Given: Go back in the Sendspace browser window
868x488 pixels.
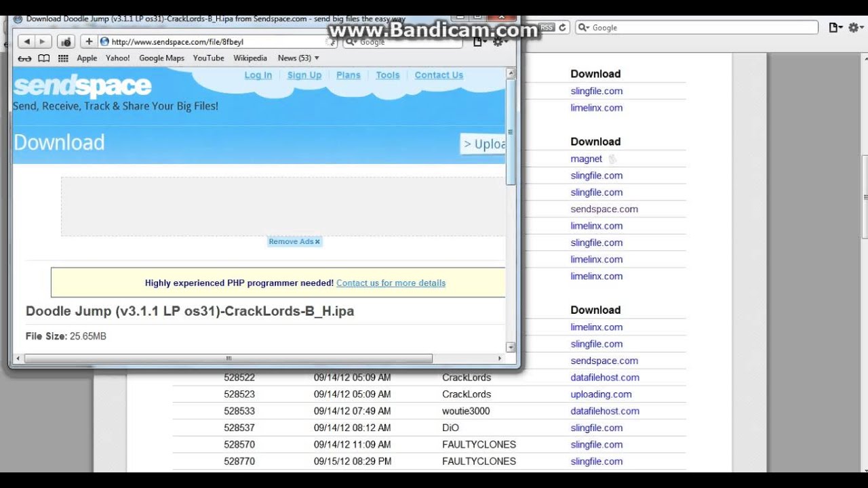Looking at the screenshot, I should tap(26, 41).
